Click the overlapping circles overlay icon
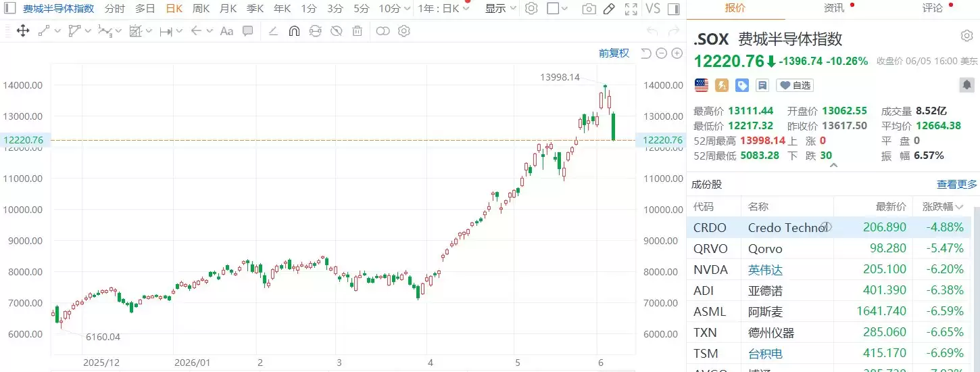This screenshot has width=980, height=372. (383, 31)
